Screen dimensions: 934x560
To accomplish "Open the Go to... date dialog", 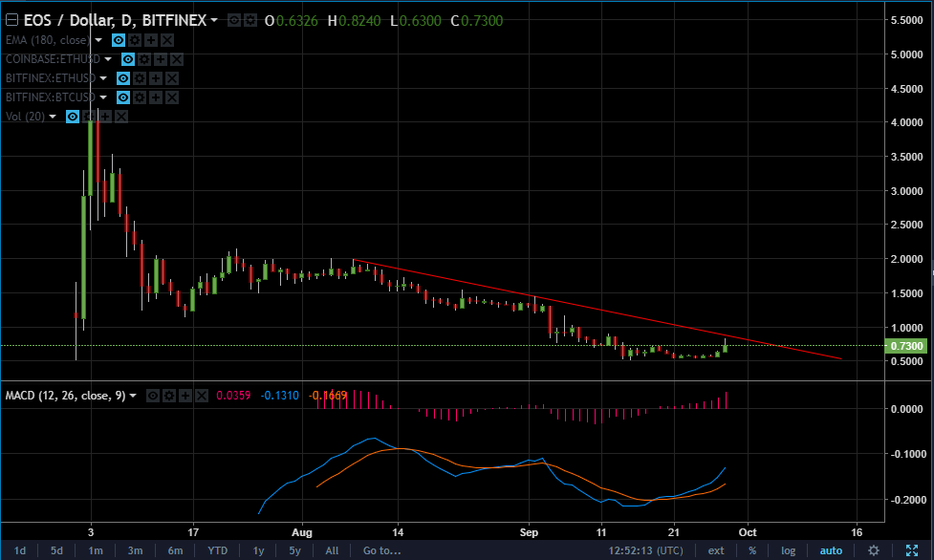I will (381, 550).
